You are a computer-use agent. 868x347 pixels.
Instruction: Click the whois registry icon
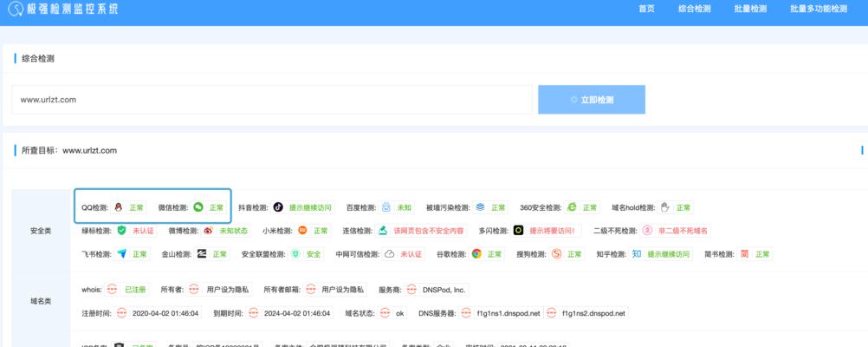point(113,290)
